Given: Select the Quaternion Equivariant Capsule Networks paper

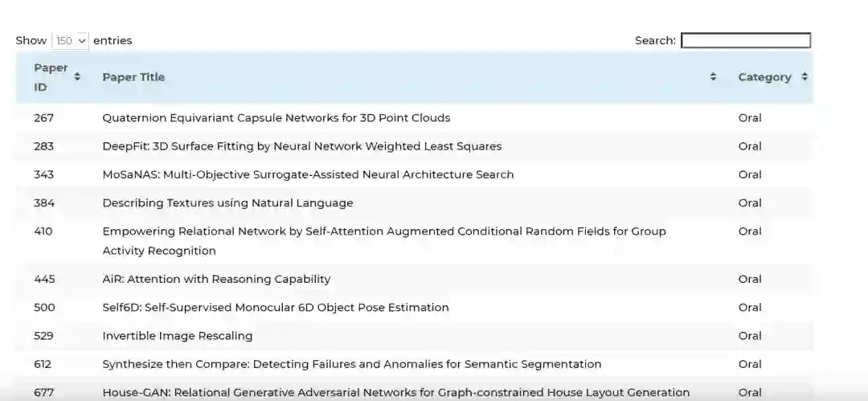Looking at the screenshot, I should [x=276, y=118].
